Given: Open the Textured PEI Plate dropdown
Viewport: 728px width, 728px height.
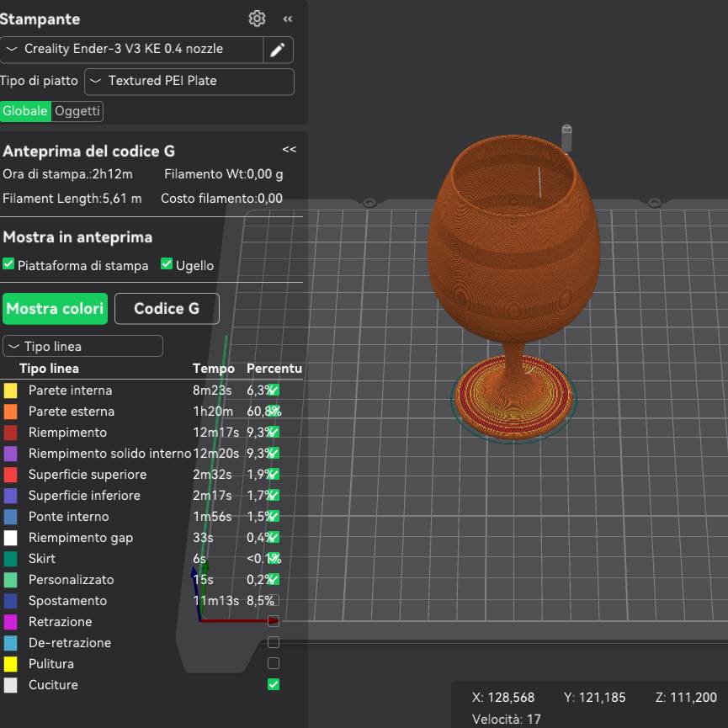Looking at the screenshot, I should [x=189, y=82].
